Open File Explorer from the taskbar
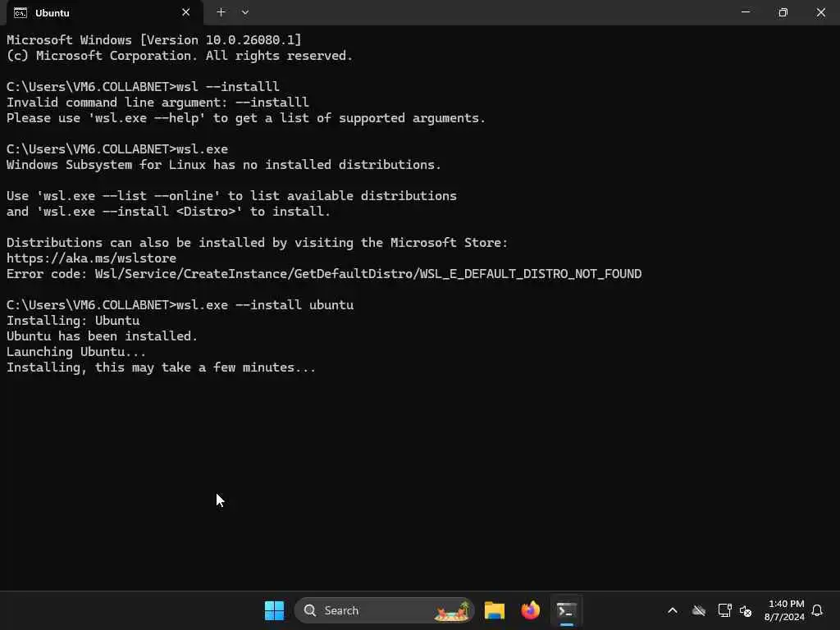The width and height of the screenshot is (840, 630). click(495, 610)
